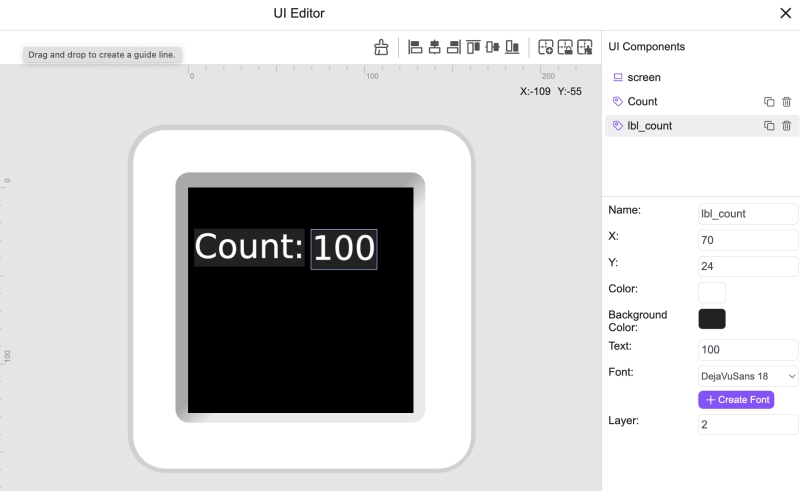Click the clear canvas broom icon
Viewport: 800px width, 491px height.
[x=381, y=47]
